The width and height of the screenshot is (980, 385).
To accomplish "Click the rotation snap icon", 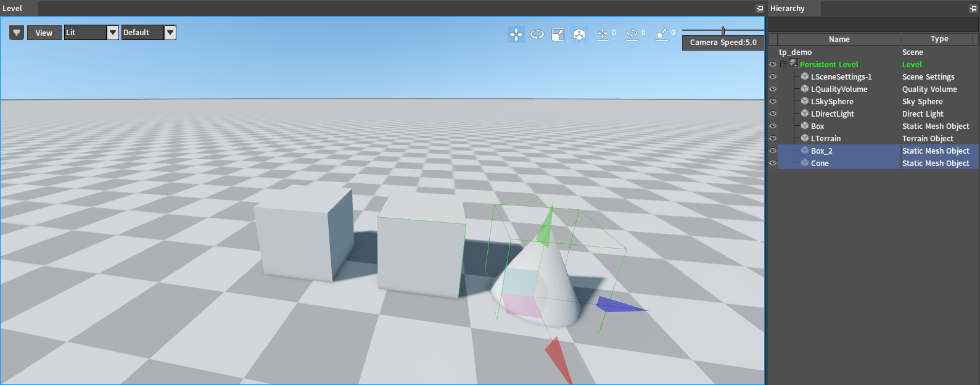I will (x=632, y=35).
